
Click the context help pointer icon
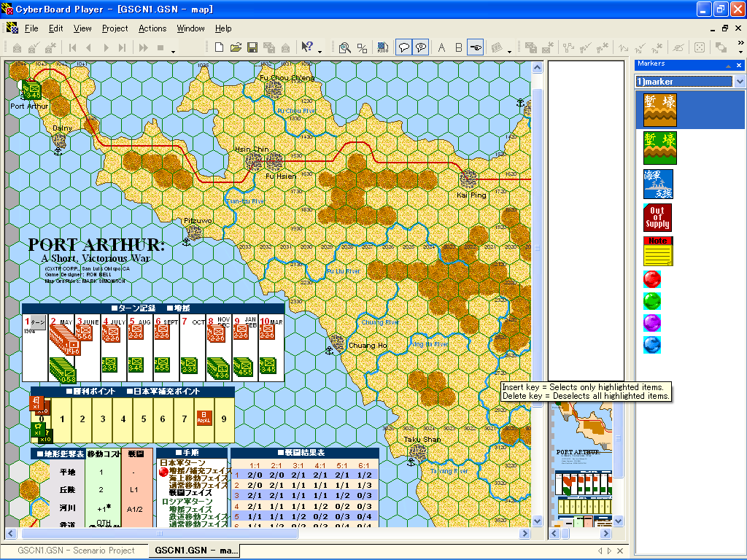point(307,47)
